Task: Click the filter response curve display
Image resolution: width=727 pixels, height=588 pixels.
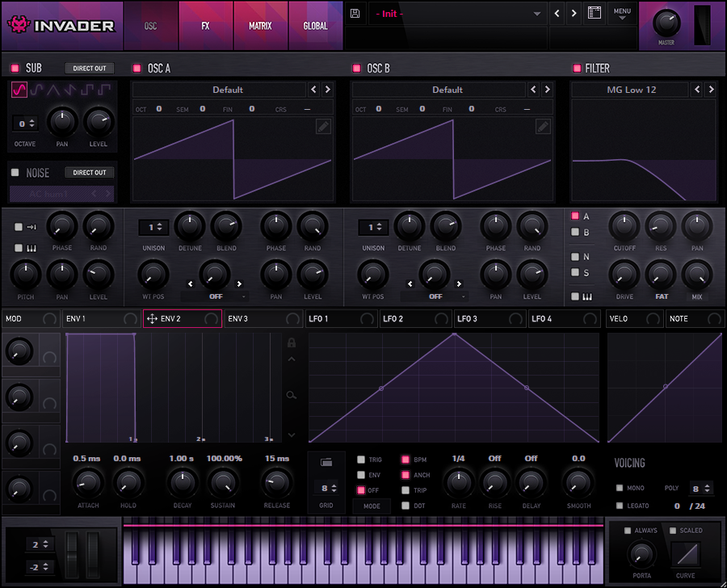Action: (x=644, y=150)
